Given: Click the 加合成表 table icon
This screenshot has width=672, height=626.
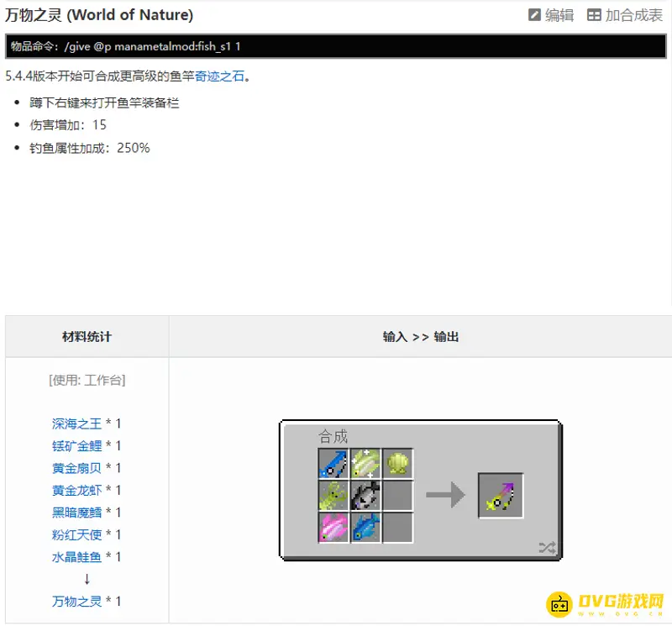Looking at the screenshot, I should pos(594,15).
